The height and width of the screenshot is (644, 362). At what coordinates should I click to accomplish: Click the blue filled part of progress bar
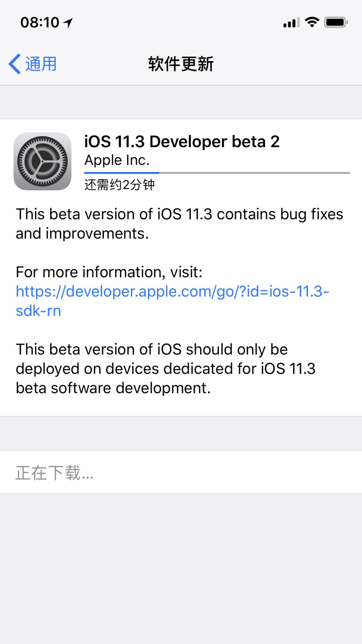coord(121,173)
